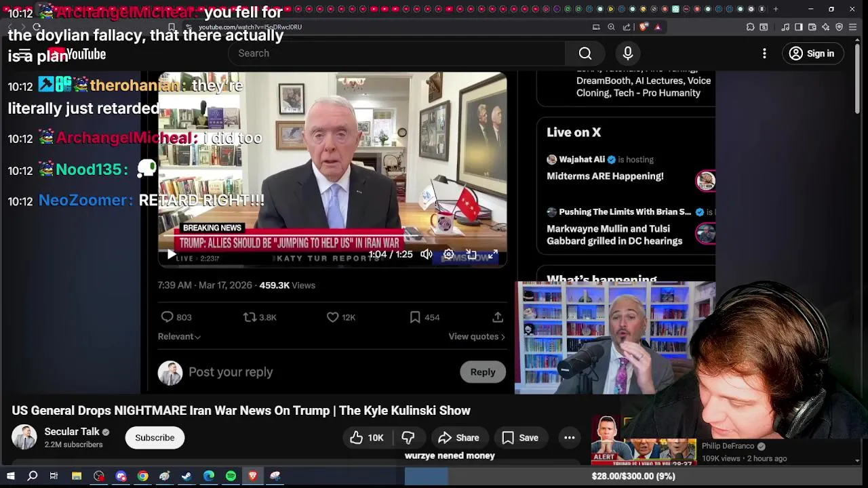This screenshot has height=488, width=868.
Task: Open Markwayne Mullin and Tulsi Gabbard space
Action: pyautogui.click(x=614, y=235)
